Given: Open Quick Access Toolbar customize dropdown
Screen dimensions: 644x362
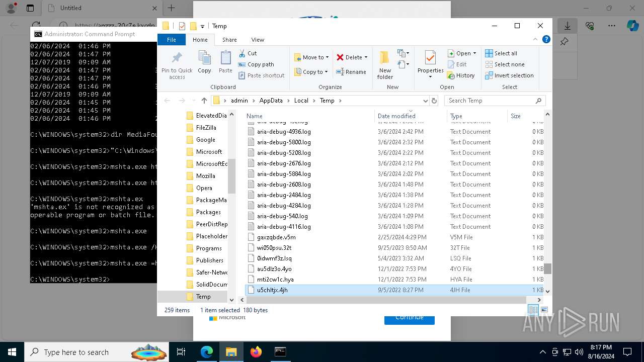Looking at the screenshot, I should pos(203,26).
